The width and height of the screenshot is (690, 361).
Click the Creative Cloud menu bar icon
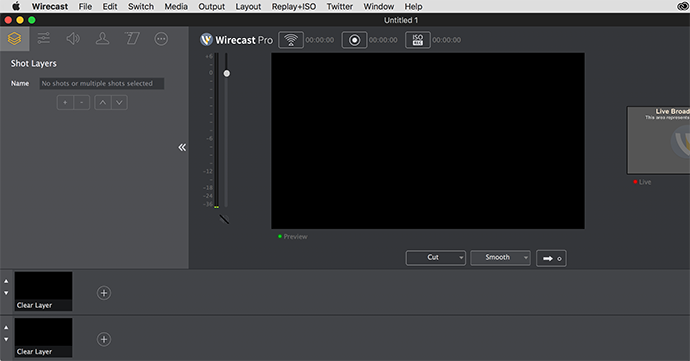point(683,6)
